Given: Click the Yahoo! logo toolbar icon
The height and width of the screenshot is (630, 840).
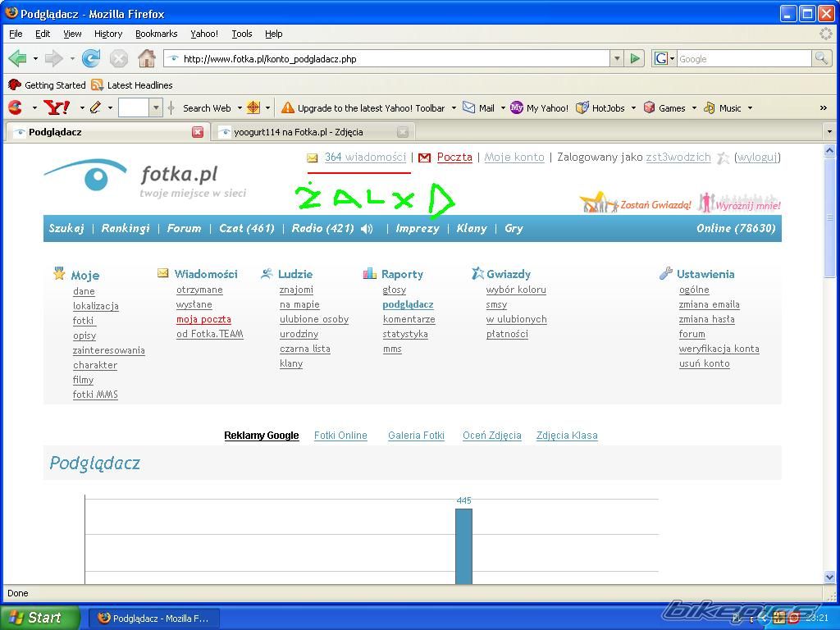Looking at the screenshot, I should pos(57,107).
